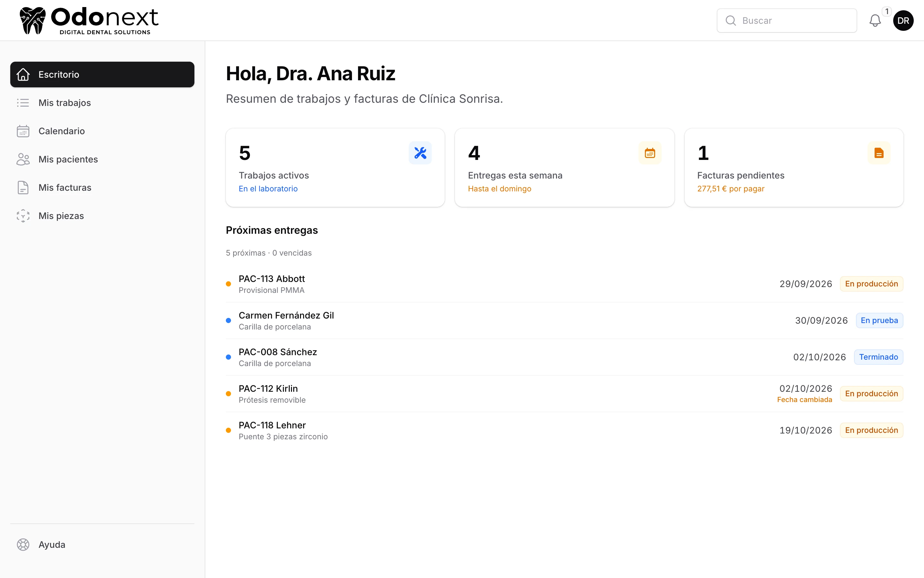Open Ayuda at sidebar bottom
This screenshot has height=578, width=924.
coord(102,545)
